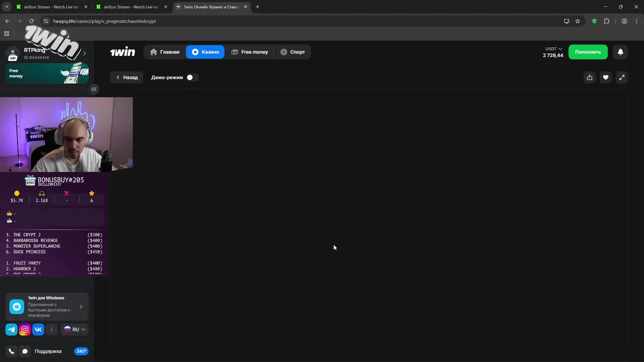Image resolution: width=644 pixels, height=362 pixels.
Task: Expand the USDT currency dropdown
Action: 554,49
